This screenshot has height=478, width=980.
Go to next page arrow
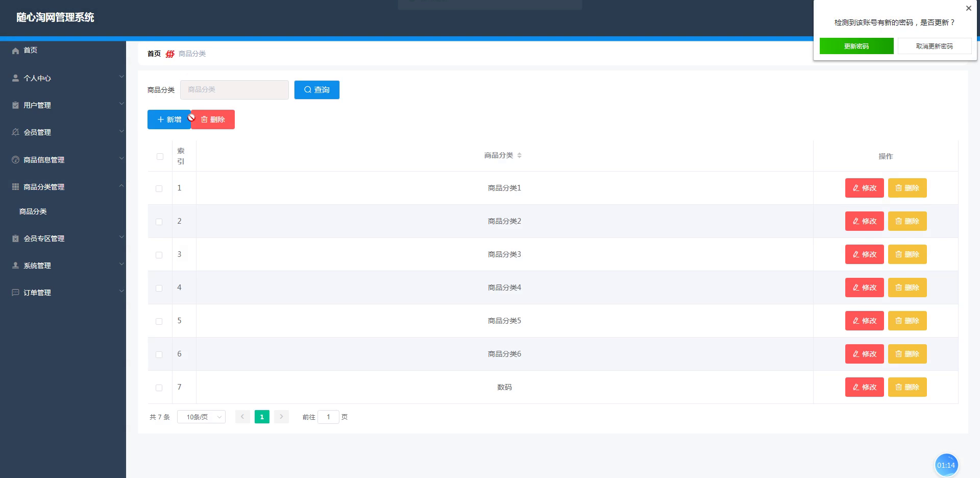pos(281,417)
